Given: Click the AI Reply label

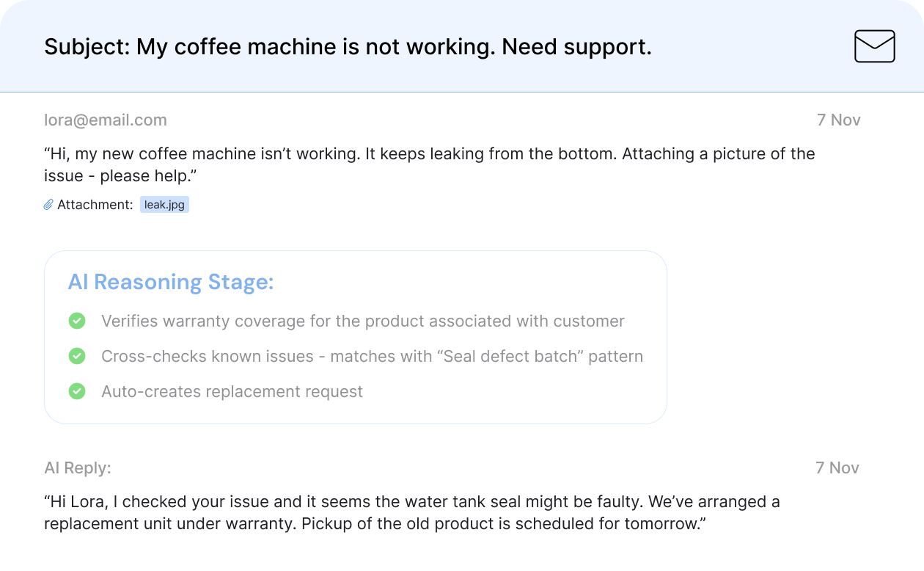Looking at the screenshot, I should (78, 468).
